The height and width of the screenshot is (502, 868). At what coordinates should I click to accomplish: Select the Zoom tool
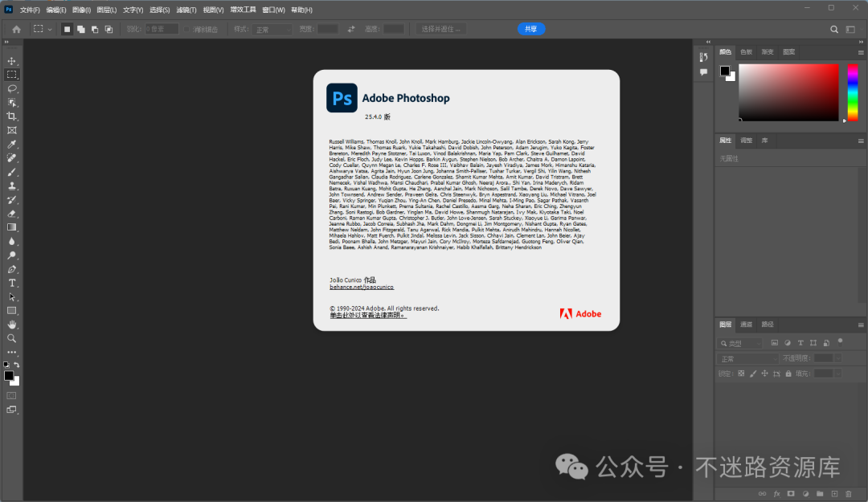[x=11, y=338]
